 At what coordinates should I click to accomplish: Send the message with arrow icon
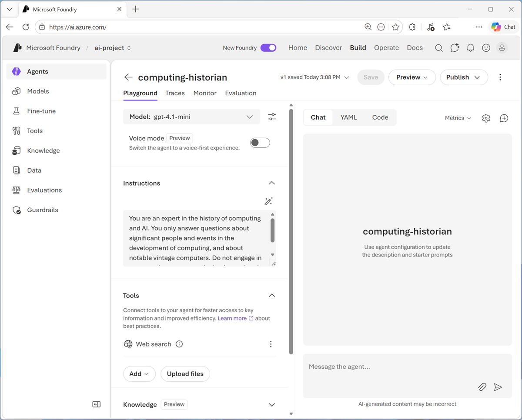[x=498, y=387]
